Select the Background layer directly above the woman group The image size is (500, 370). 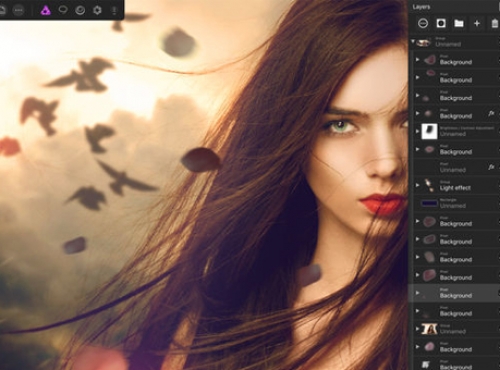tap(455, 311)
